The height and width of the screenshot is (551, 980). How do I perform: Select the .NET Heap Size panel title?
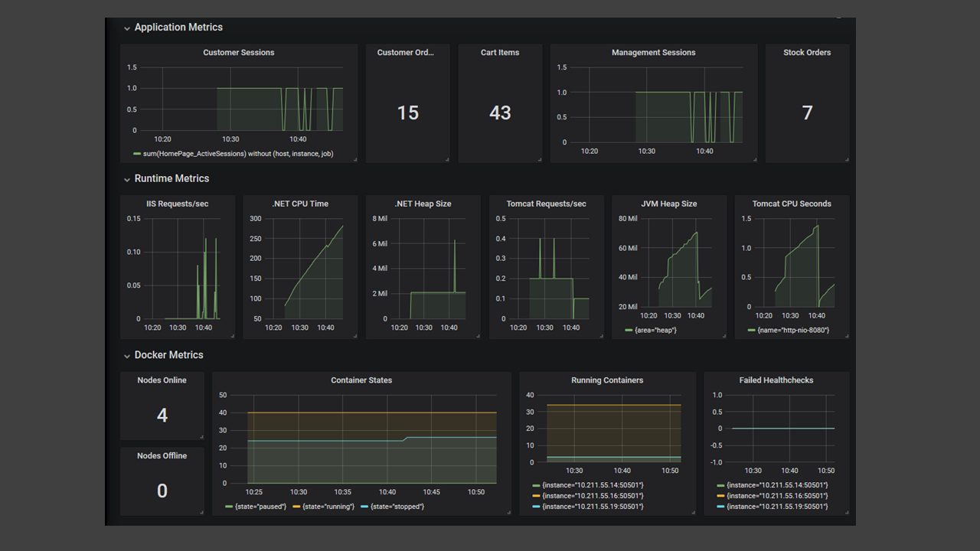tap(423, 204)
